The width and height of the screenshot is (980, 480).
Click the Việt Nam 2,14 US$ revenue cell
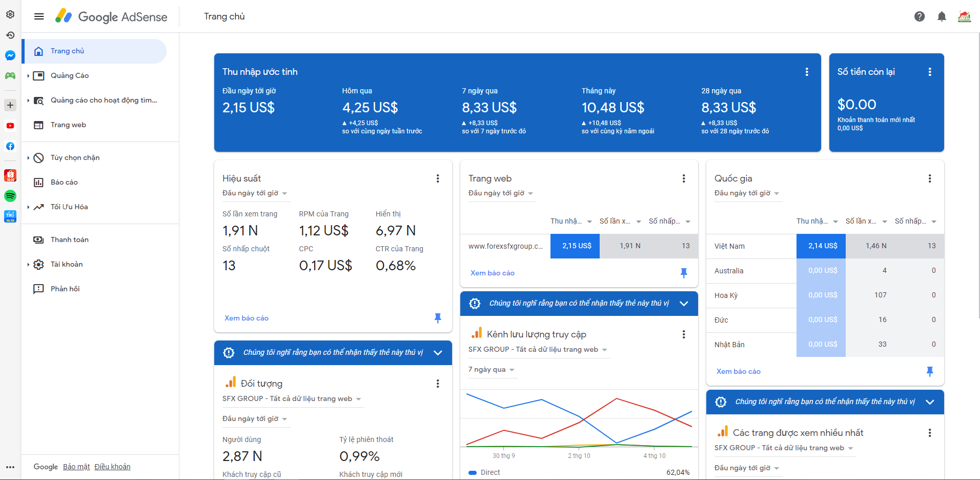point(821,246)
